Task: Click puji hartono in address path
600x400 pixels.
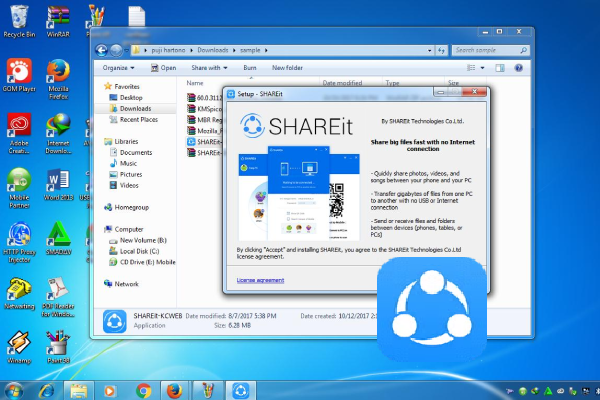Action: [x=168, y=50]
